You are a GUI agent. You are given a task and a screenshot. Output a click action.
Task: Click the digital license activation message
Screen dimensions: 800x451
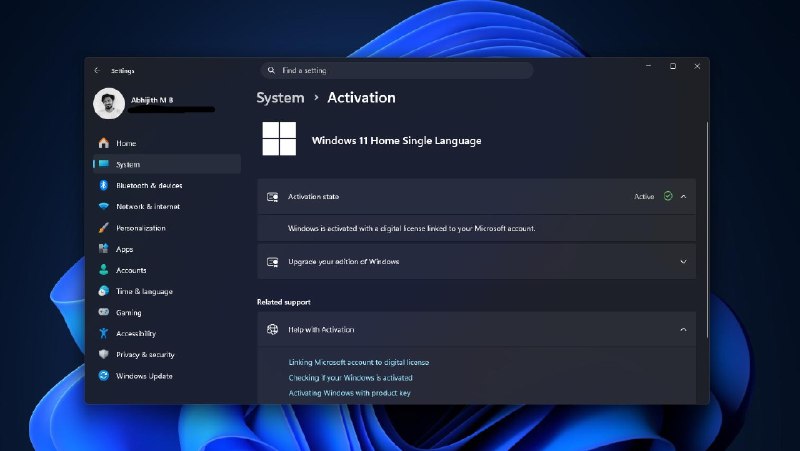(412, 228)
